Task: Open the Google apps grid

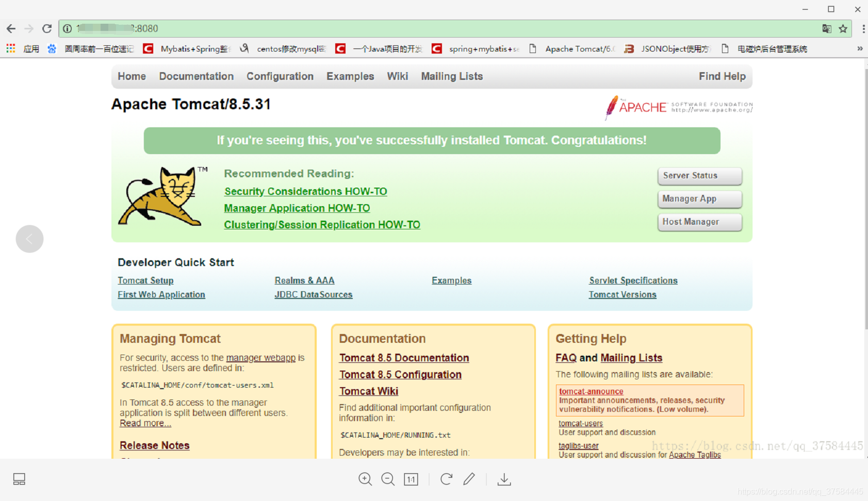Action: pyautogui.click(x=10, y=48)
